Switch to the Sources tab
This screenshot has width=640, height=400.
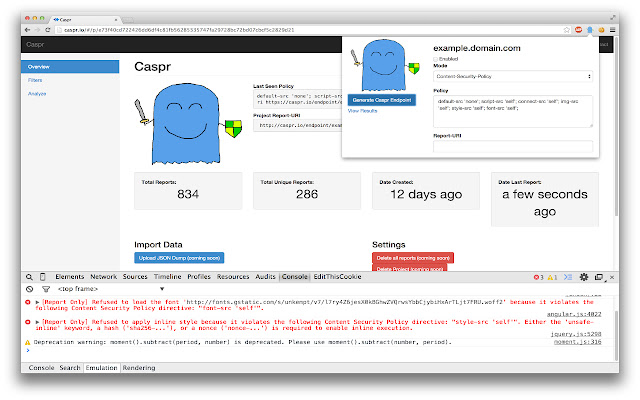(x=135, y=277)
